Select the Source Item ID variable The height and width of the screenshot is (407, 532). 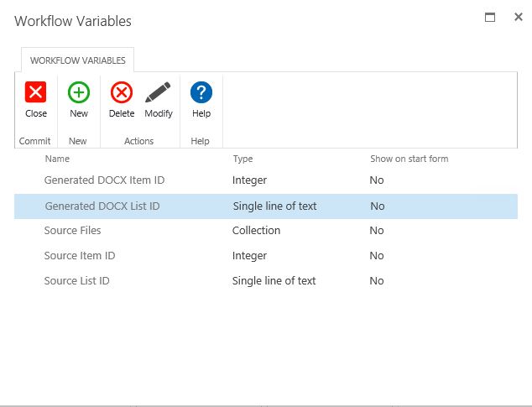[x=80, y=255]
